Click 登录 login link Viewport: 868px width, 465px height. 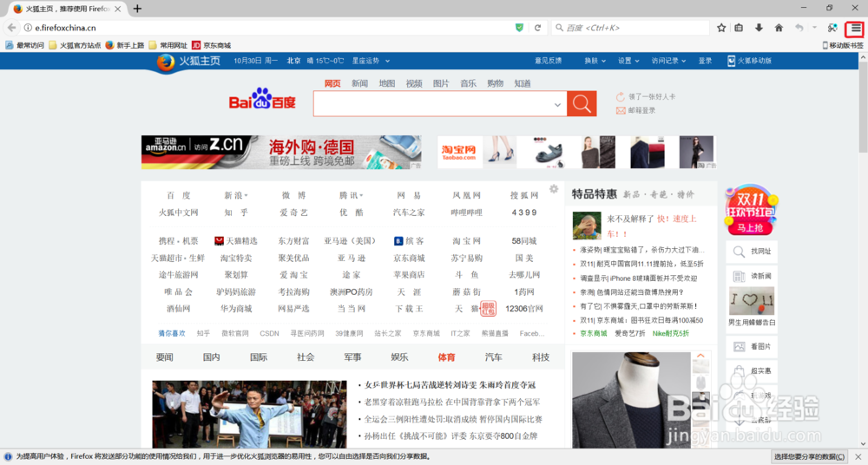pos(705,61)
